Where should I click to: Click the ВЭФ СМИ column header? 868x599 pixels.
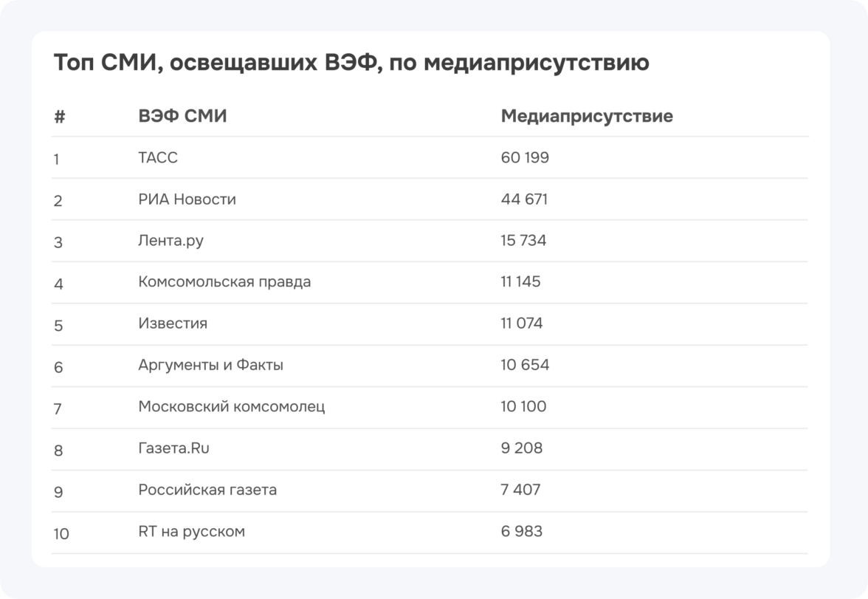(182, 116)
